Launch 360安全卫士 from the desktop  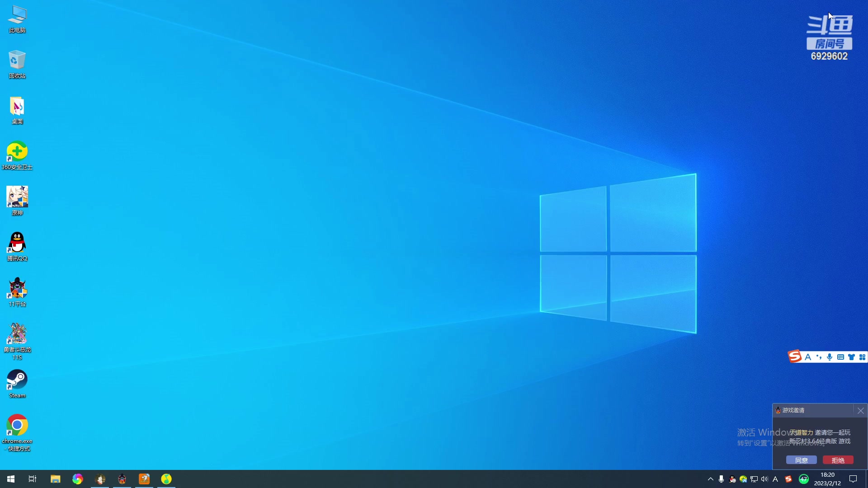tap(17, 156)
